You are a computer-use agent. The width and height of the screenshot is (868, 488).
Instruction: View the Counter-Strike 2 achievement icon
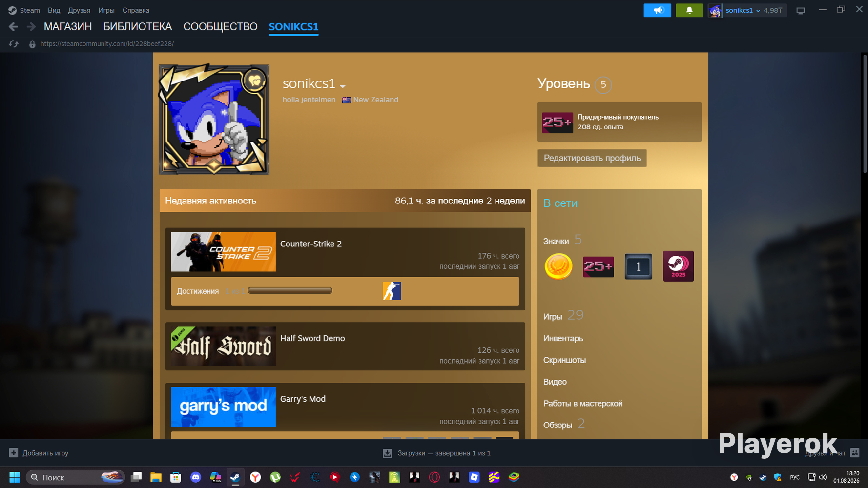pos(392,291)
